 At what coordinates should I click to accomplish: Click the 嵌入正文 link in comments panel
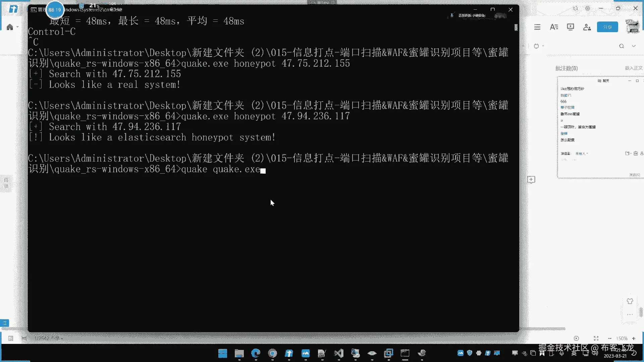point(633,68)
